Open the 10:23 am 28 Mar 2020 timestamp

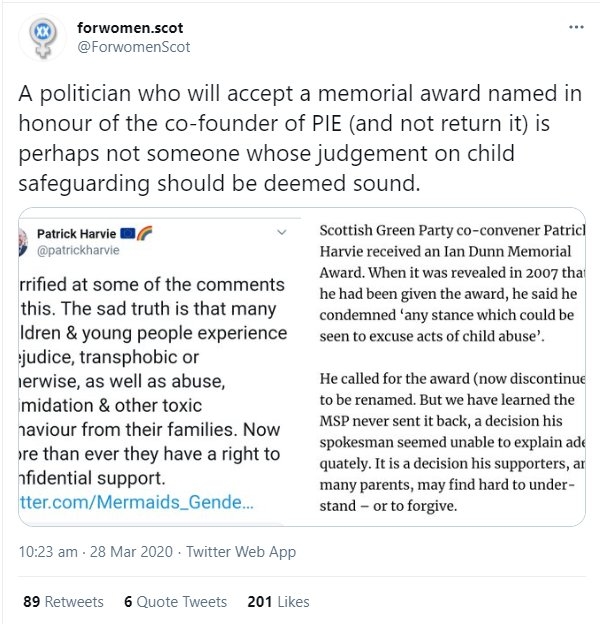point(94,553)
